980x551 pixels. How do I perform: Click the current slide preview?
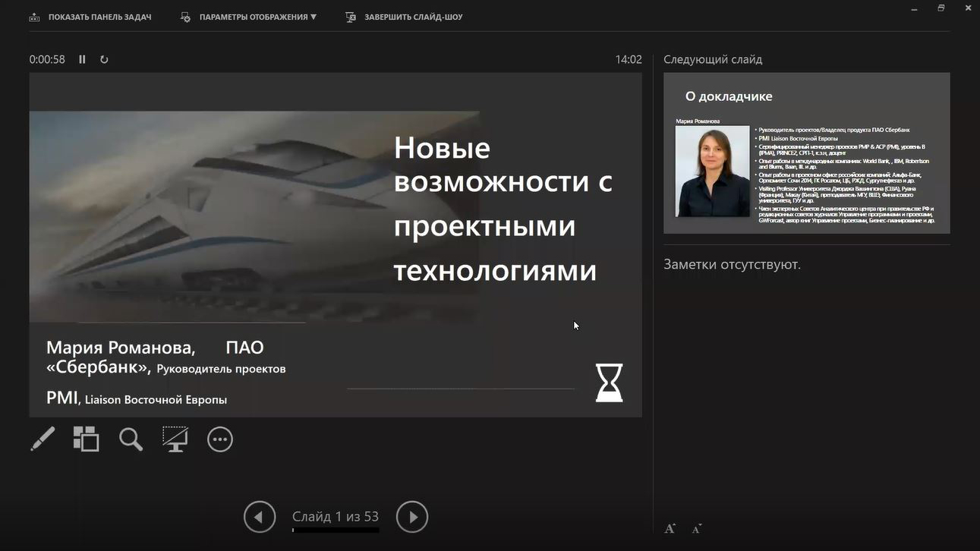336,244
